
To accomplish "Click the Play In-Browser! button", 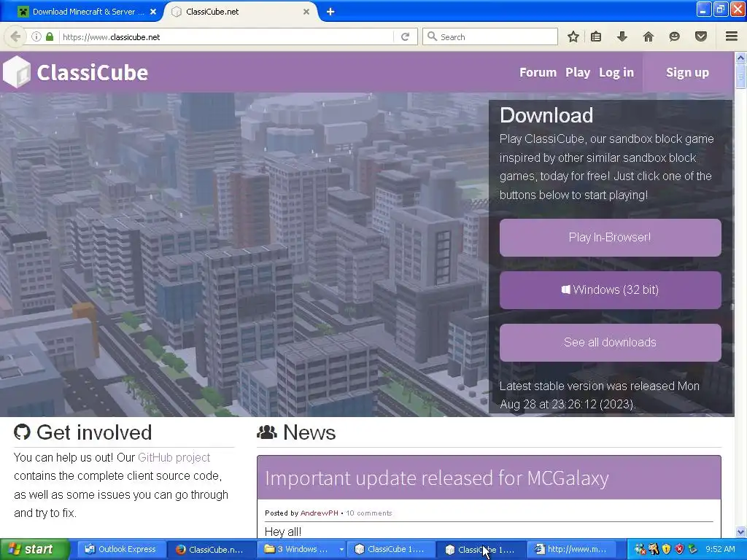I will pyautogui.click(x=611, y=238).
